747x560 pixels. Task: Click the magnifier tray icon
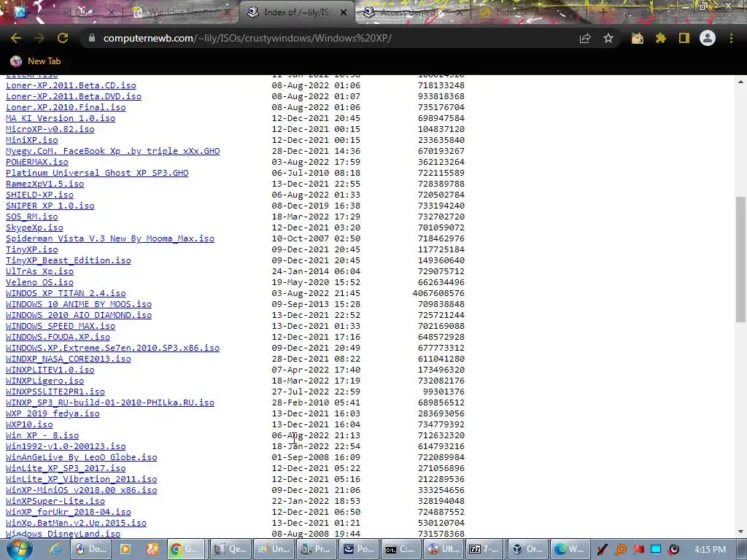pyautogui.click(x=621, y=550)
